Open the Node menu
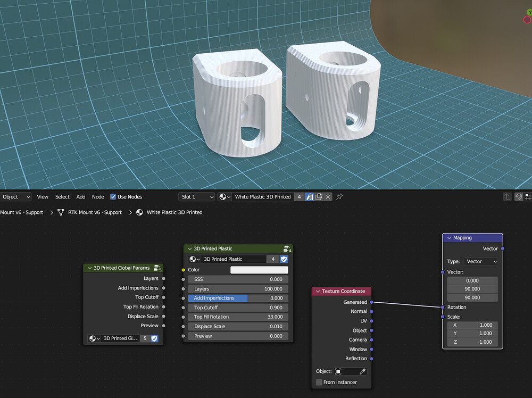 (x=98, y=196)
